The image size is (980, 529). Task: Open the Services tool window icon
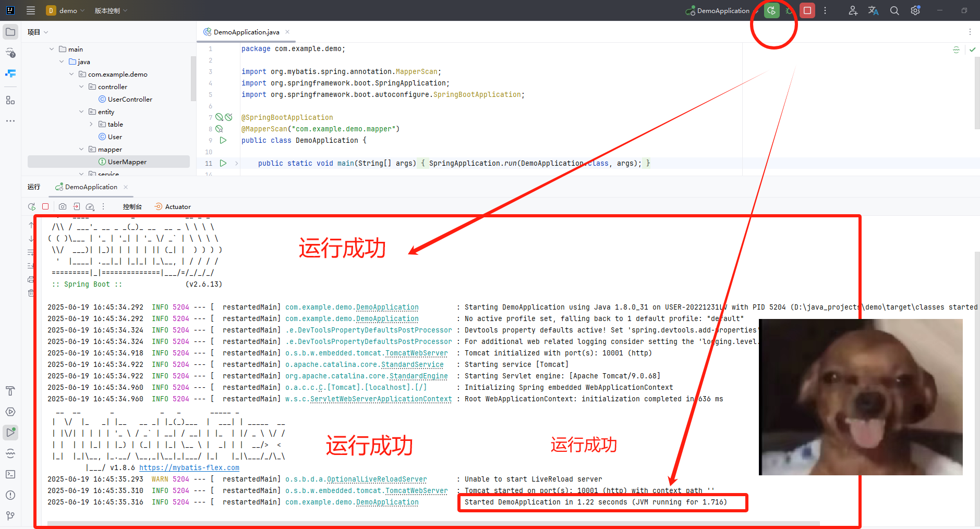(10, 412)
